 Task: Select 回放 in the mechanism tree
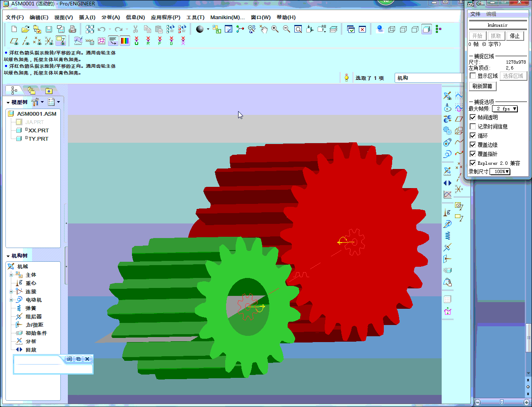click(31, 350)
